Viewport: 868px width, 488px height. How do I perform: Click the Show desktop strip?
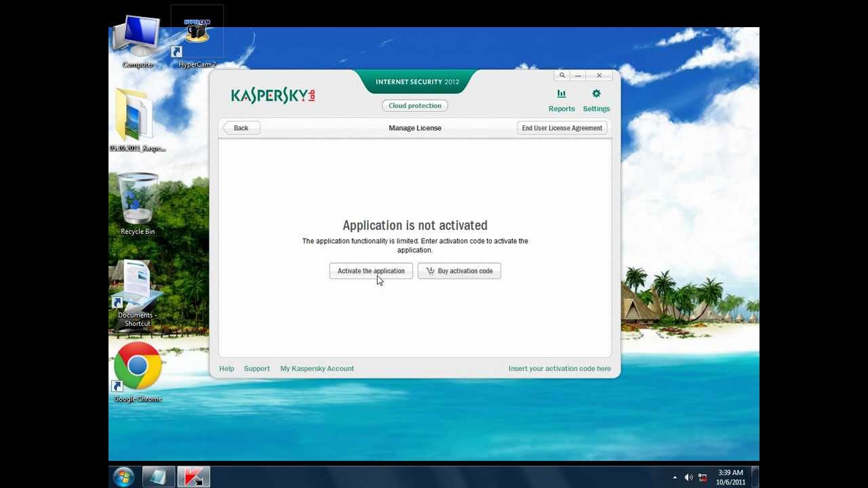tap(755, 477)
